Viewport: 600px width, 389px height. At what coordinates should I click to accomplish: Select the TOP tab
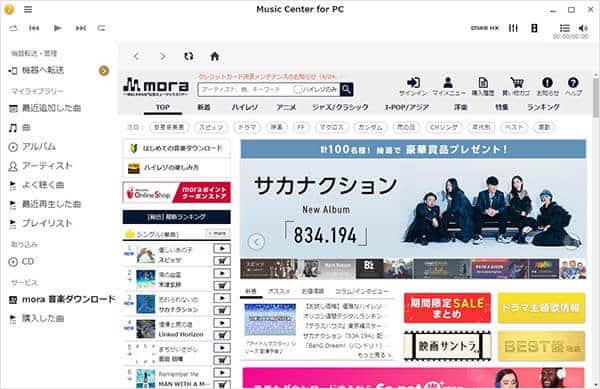163,107
